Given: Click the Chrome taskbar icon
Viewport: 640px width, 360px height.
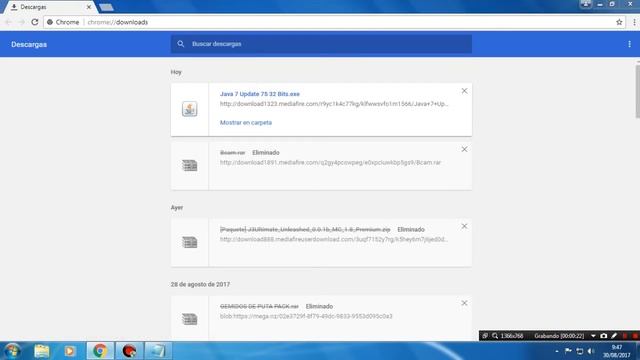Looking at the screenshot, I should (100, 351).
